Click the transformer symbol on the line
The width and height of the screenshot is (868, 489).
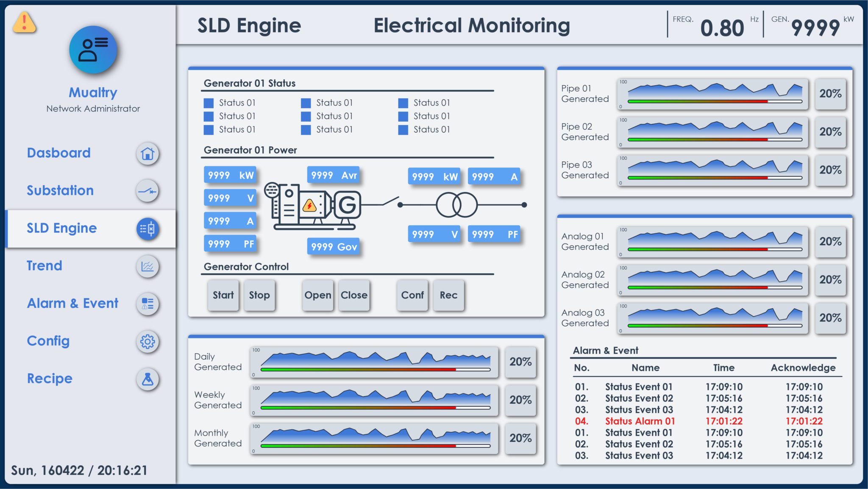(457, 205)
